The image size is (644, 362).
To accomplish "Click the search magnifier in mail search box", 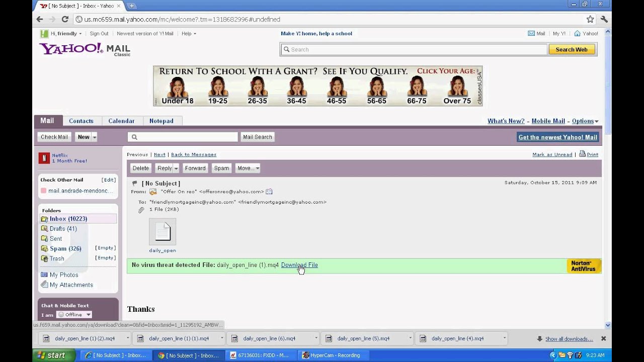I will coord(134,137).
